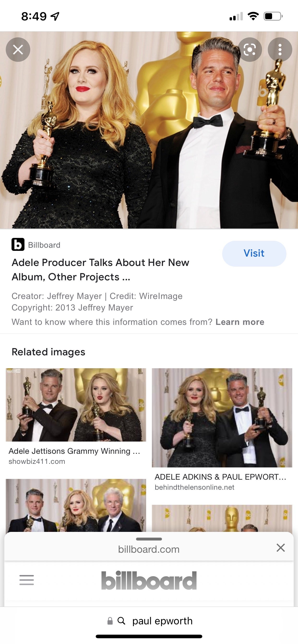Tap ADELE ADKINS & PAUL EPWORTH caption
298x644 pixels.
tap(220, 477)
